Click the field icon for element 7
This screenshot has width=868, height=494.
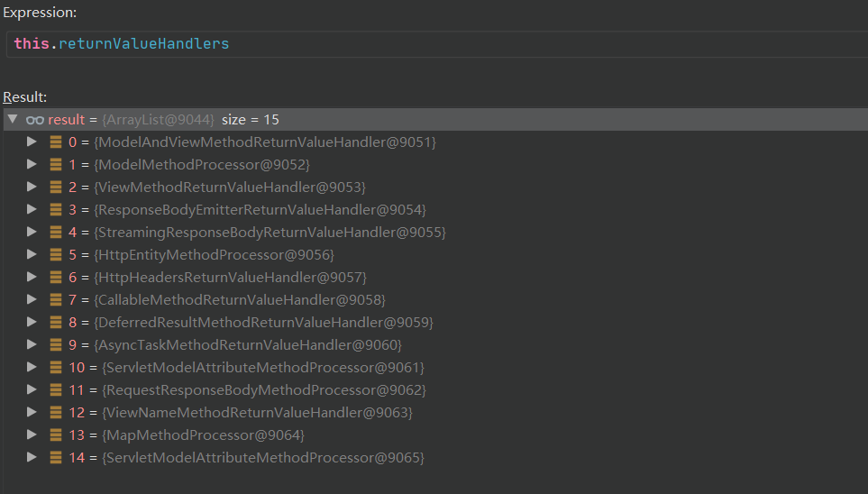56,300
